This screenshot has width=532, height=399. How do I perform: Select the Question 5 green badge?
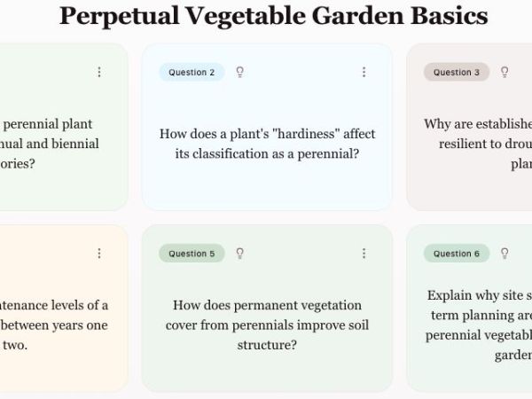coord(192,254)
